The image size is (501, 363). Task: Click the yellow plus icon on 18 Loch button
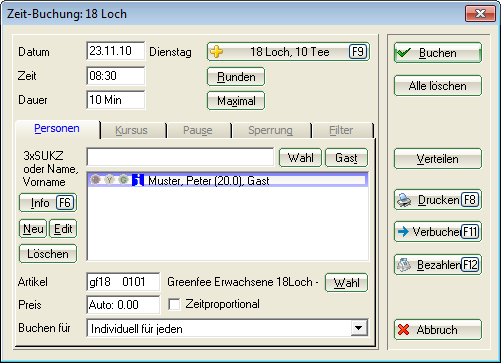(217, 52)
